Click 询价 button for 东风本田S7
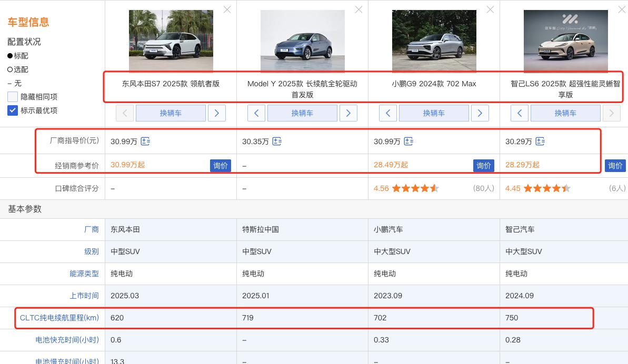 220,166
